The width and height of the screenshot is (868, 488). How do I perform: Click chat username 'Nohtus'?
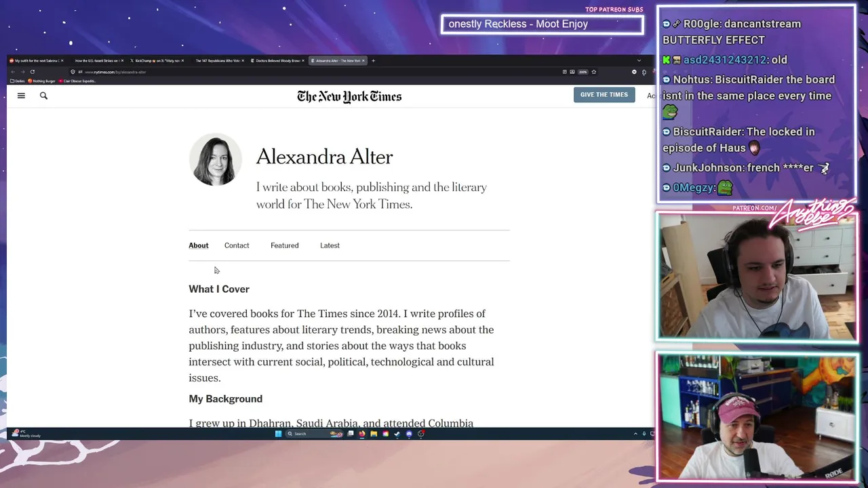pyautogui.click(x=691, y=79)
